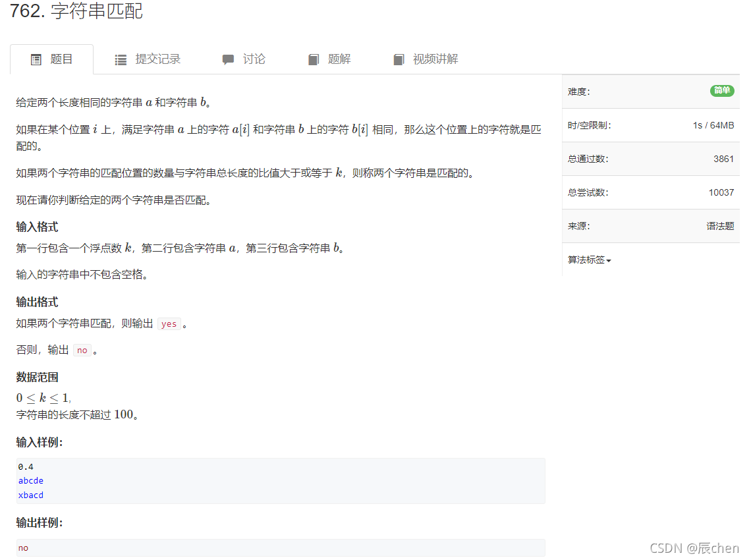Click the yes code tag in output description
Screen dimensions: 749x560
point(169,323)
